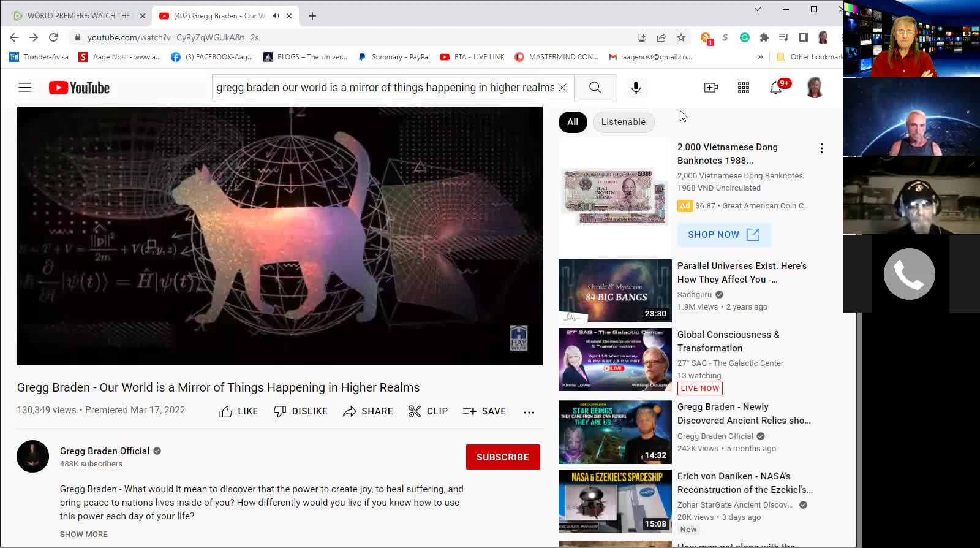Create a Clip of the video
The height and width of the screenshot is (548, 980).
tap(428, 411)
